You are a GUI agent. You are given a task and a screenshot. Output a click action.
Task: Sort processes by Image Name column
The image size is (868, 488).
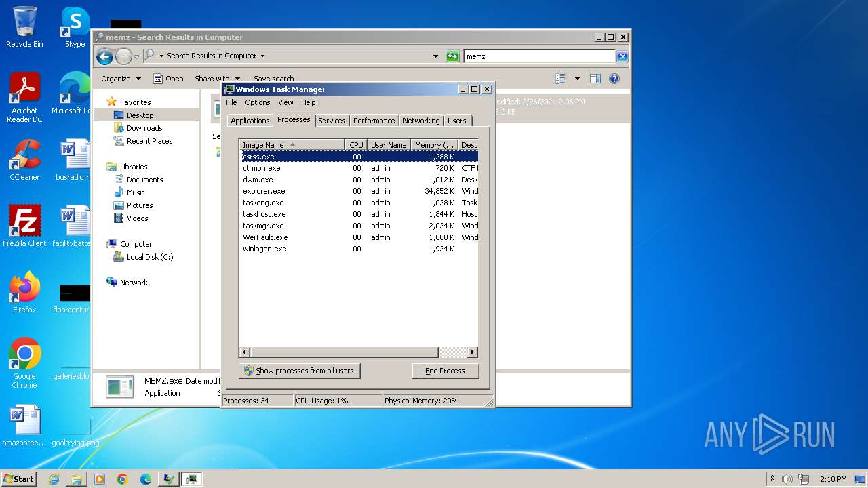pos(292,145)
